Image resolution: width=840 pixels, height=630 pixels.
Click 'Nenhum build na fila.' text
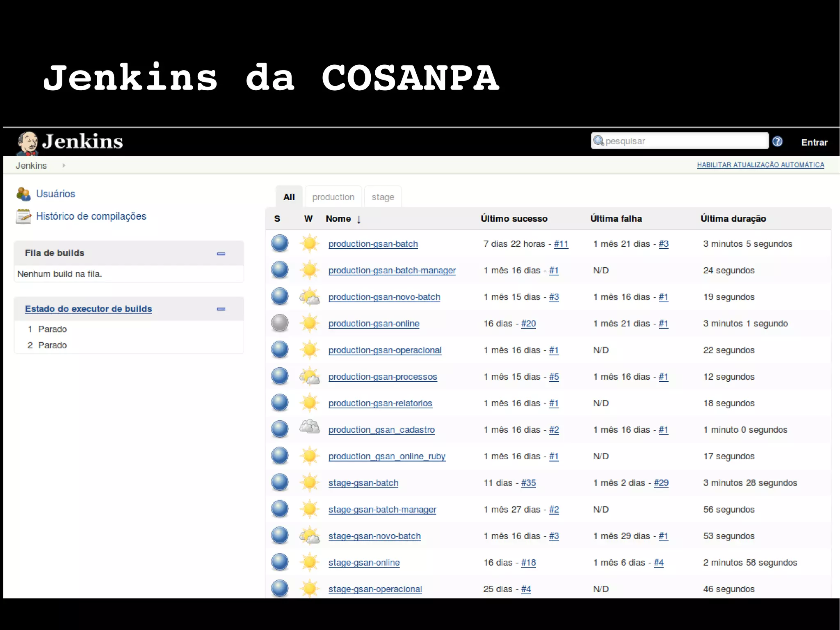59,274
